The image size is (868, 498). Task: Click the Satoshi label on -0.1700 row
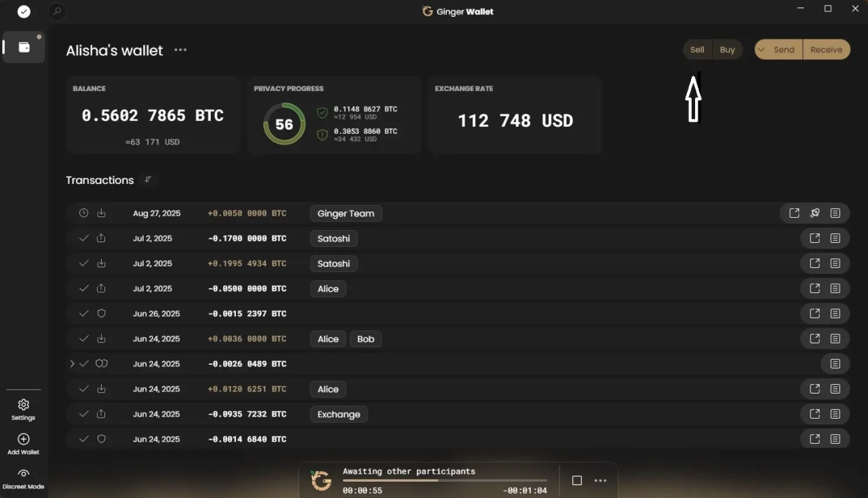pyautogui.click(x=334, y=238)
